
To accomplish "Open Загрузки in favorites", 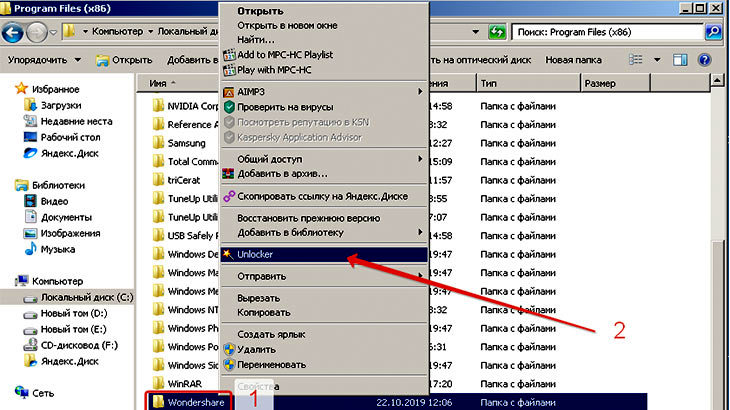I will (x=53, y=105).
